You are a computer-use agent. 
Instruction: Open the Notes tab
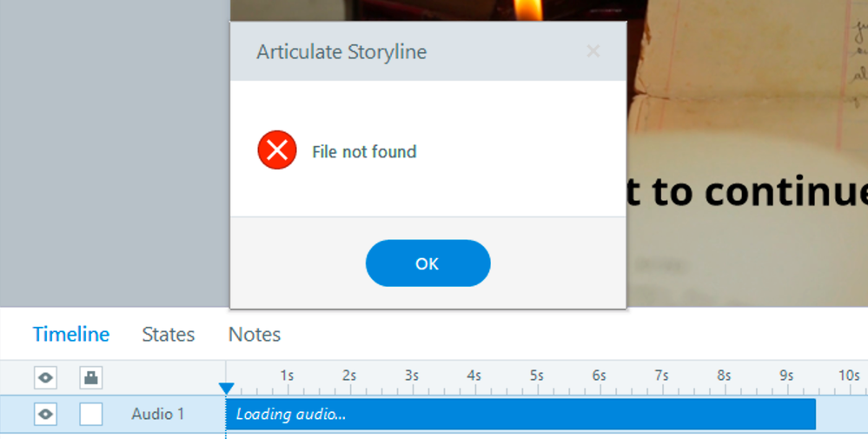pos(255,335)
